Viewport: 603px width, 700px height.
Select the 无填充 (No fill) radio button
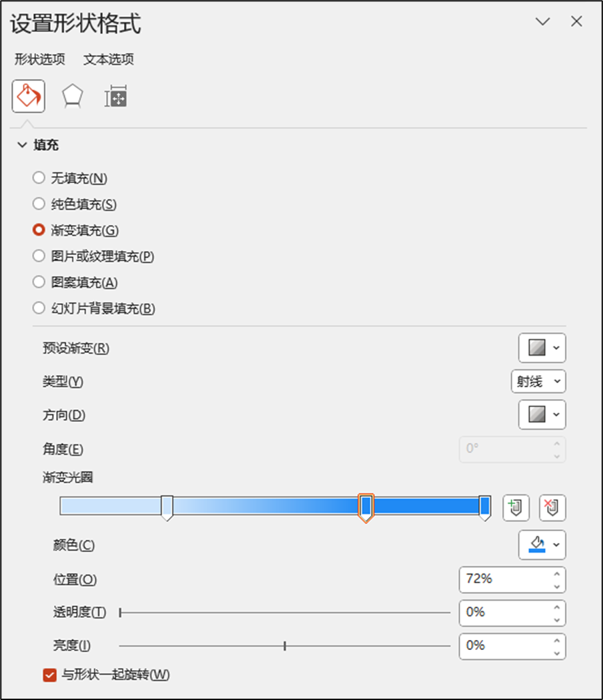click(39, 178)
